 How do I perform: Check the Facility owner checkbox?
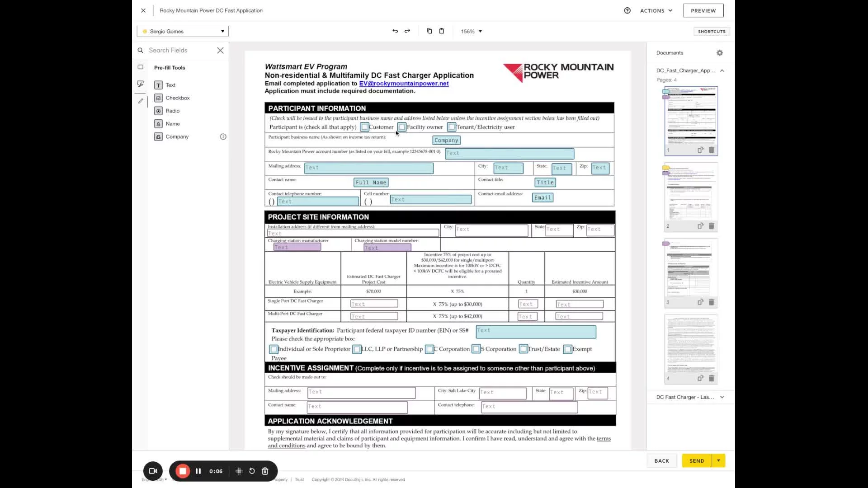(402, 127)
